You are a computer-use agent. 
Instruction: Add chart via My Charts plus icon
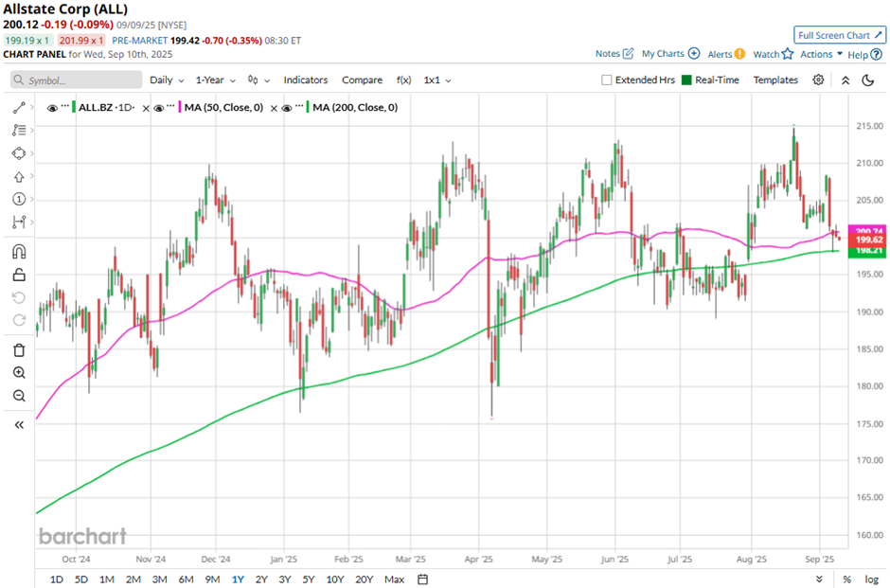pyautogui.click(x=694, y=53)
